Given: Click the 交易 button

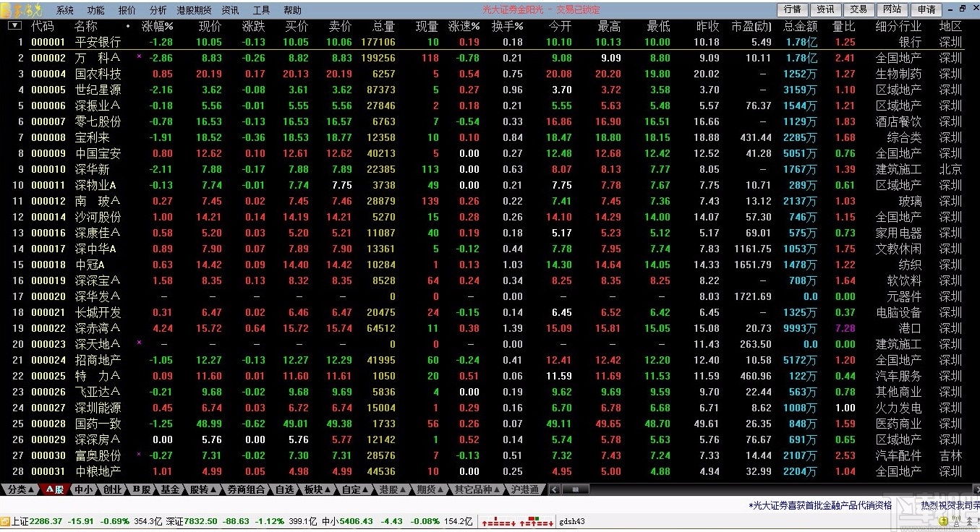Looking at the screenshot, I should coord(859,9).
